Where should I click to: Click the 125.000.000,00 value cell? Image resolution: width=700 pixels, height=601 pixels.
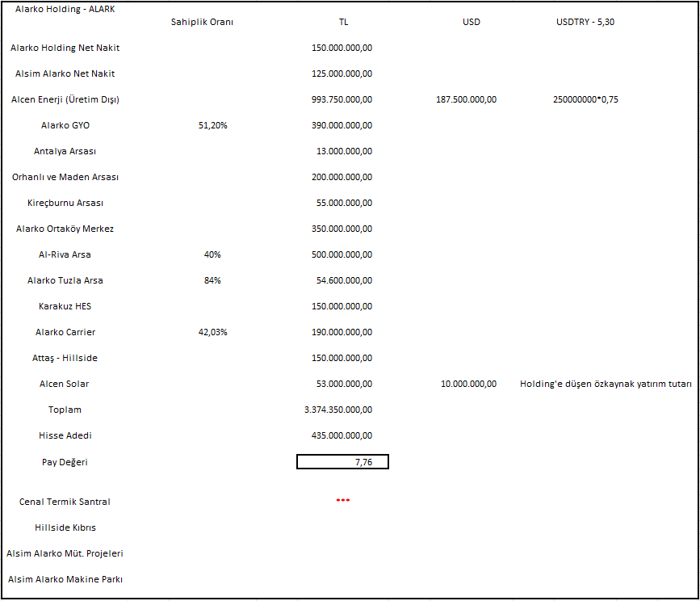pos(342,74)
